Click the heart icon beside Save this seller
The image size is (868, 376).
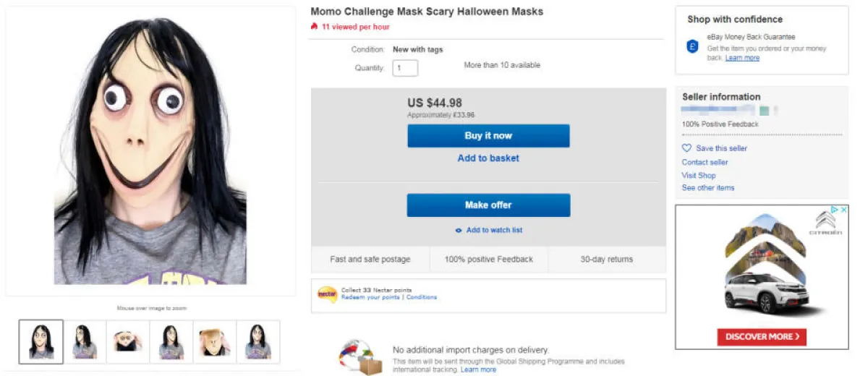(x=687, y=148)
